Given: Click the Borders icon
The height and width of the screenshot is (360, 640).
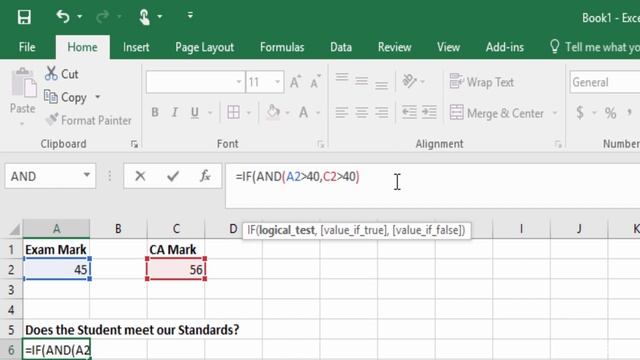Looking at the screenshot, I should pos(233,112).
